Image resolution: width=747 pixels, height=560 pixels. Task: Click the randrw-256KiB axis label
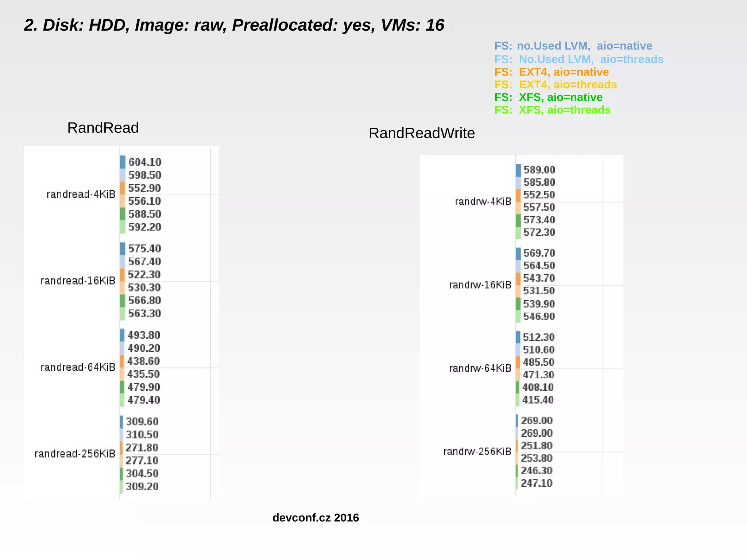point(477,451)
